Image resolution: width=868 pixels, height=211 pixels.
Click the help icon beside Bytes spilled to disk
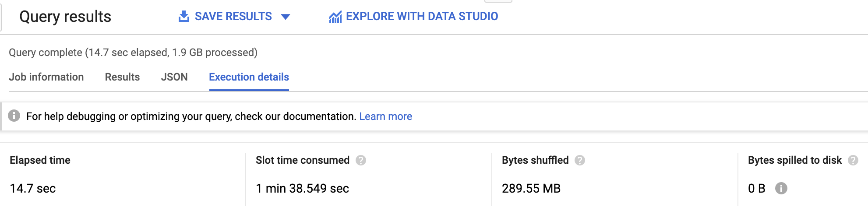click(853, 160)
